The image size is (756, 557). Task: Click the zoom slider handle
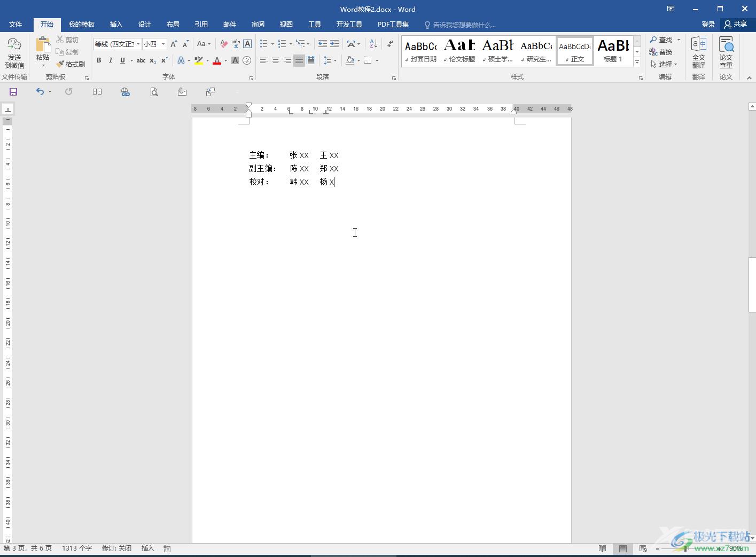[x=685, y=548]
